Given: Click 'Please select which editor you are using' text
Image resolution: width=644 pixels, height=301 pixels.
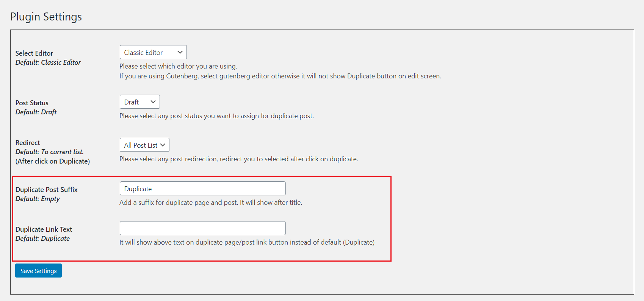Looking at the screenshot, I should point(178,66).
